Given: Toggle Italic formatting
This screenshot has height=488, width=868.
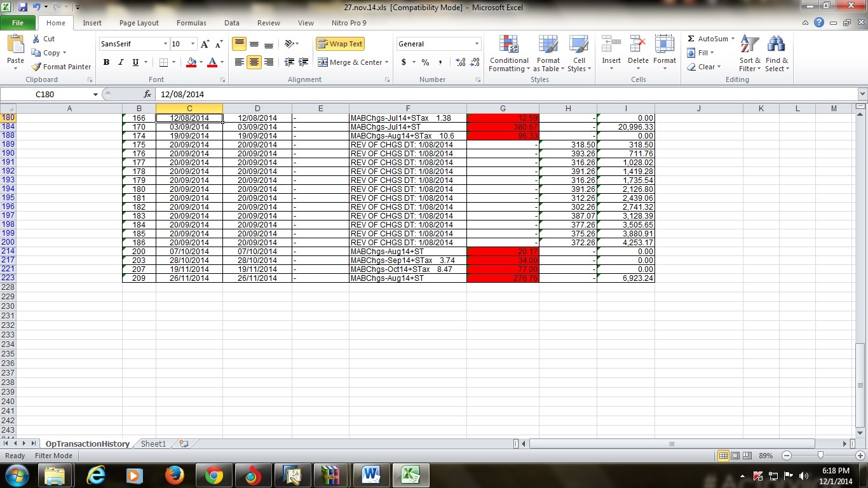Looking at the screenshot, I should 121,62.
